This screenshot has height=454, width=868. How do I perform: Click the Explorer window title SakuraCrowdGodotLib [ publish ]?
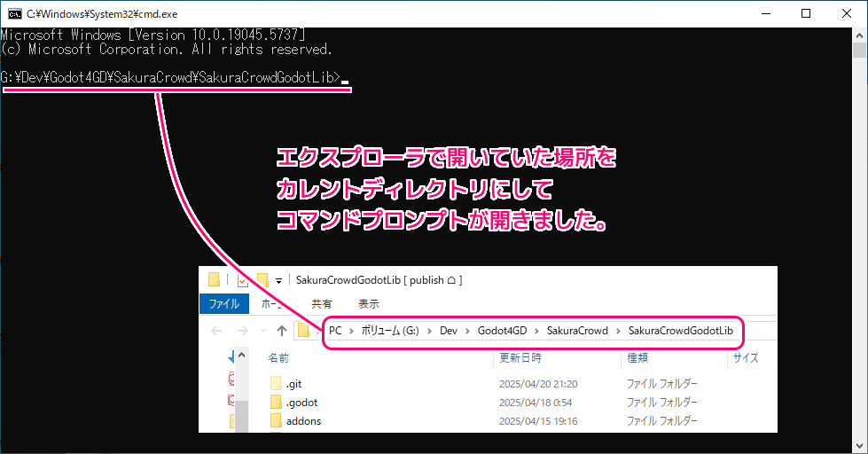coord(379,280)
